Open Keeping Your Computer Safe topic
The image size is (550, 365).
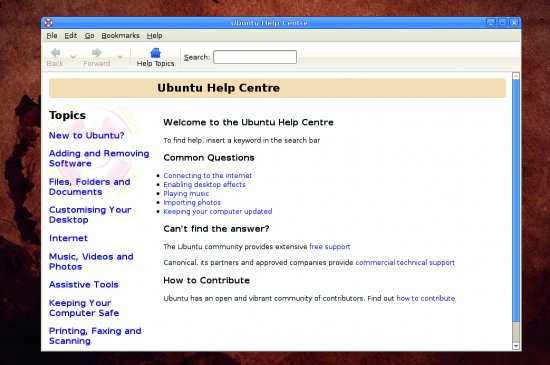84,308
